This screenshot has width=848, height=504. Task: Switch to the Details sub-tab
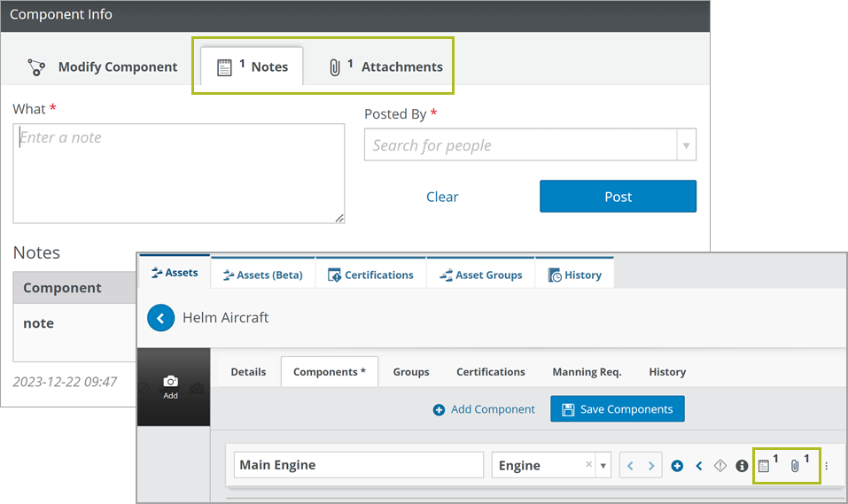coord(248,372)
